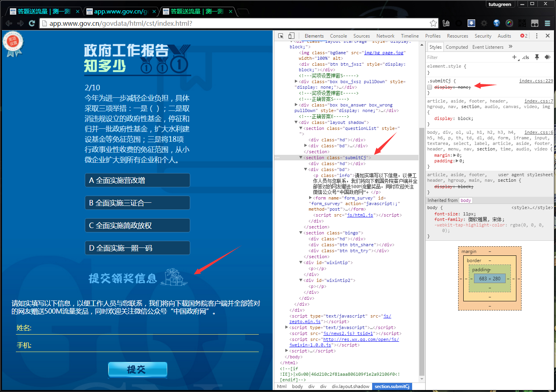The height and width of the screenshot is (392, 556).
Task: Switch to the Event Listeners tab
Action: click(487, 47)
